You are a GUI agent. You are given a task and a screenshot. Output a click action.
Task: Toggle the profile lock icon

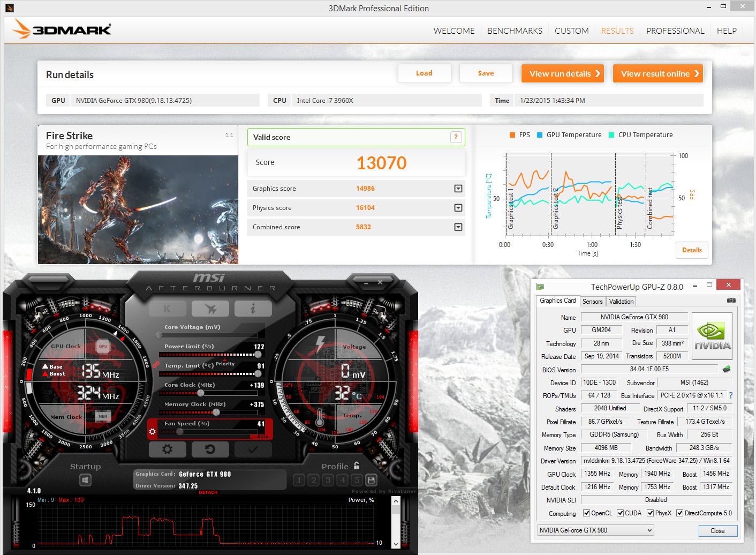(357, 466)
